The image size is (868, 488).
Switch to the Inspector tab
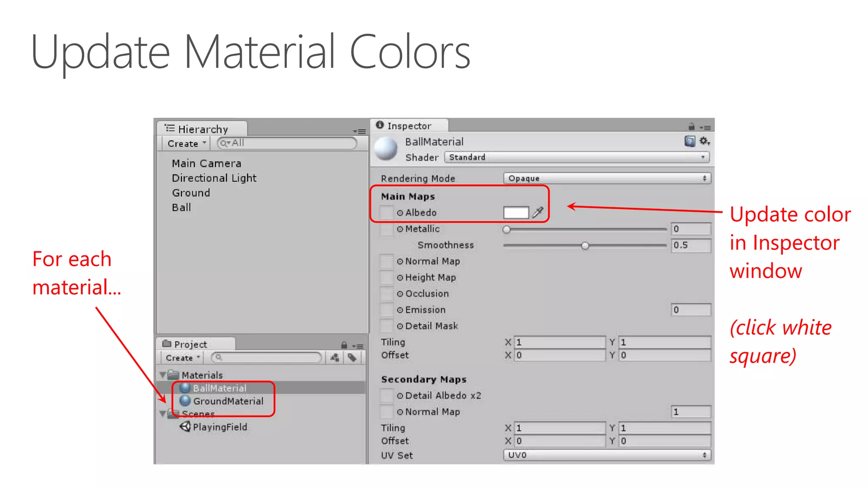409,126
